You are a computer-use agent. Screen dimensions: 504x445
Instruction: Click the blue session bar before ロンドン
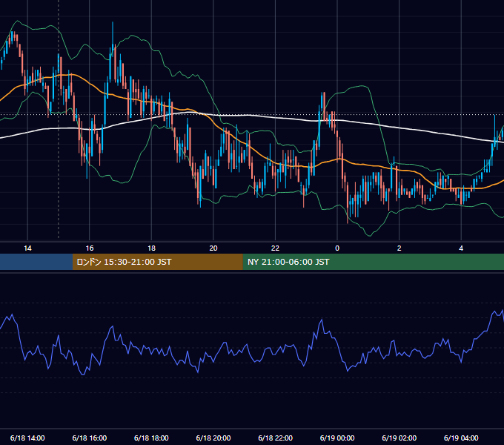[x=36, y=262]
